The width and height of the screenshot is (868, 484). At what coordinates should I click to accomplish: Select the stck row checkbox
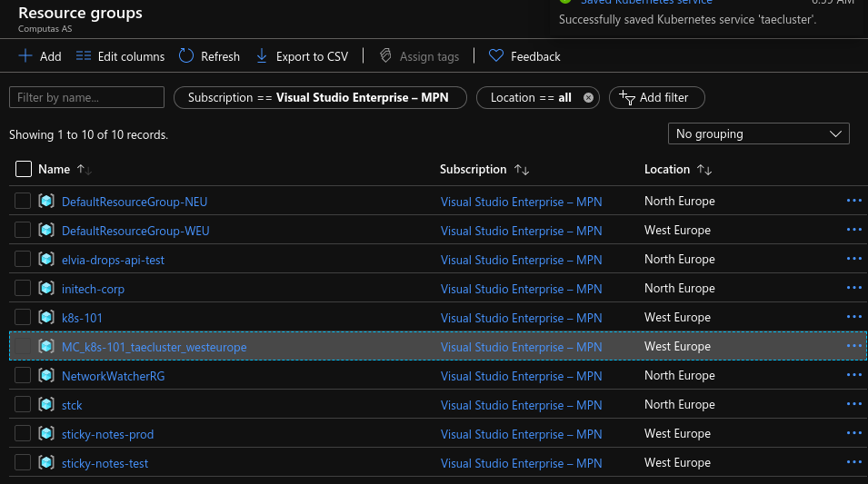coord(23,405)
